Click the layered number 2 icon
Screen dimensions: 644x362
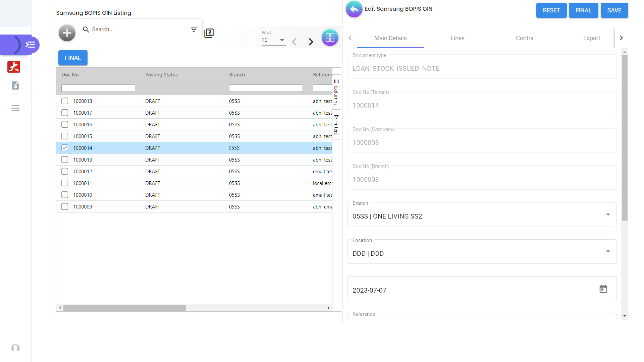point(209,33)
